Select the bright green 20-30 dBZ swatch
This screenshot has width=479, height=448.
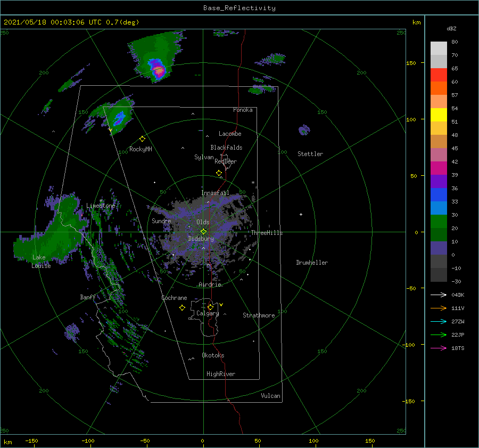click(x=439, y=222)
